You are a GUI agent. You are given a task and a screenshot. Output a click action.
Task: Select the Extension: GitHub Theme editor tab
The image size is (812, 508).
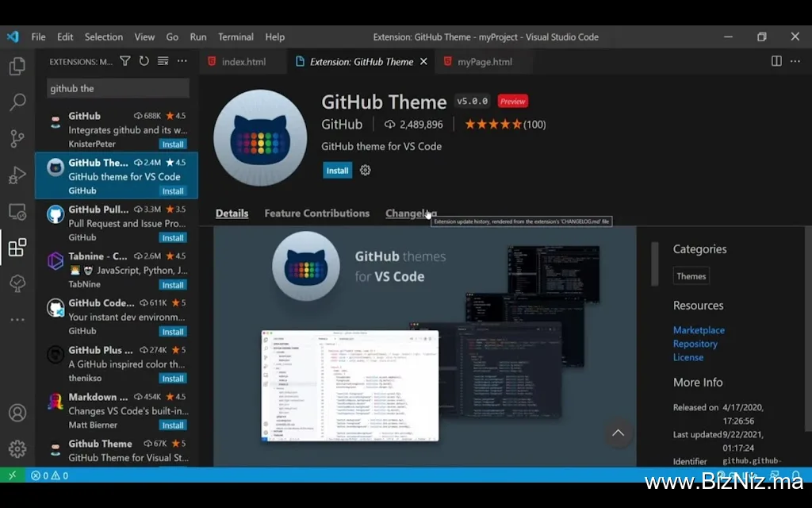361,62
